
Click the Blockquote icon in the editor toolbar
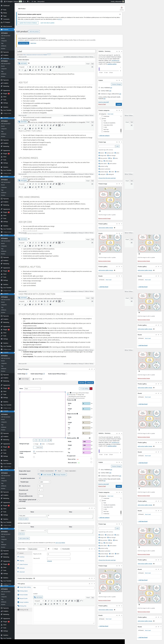tap(42, 67)
